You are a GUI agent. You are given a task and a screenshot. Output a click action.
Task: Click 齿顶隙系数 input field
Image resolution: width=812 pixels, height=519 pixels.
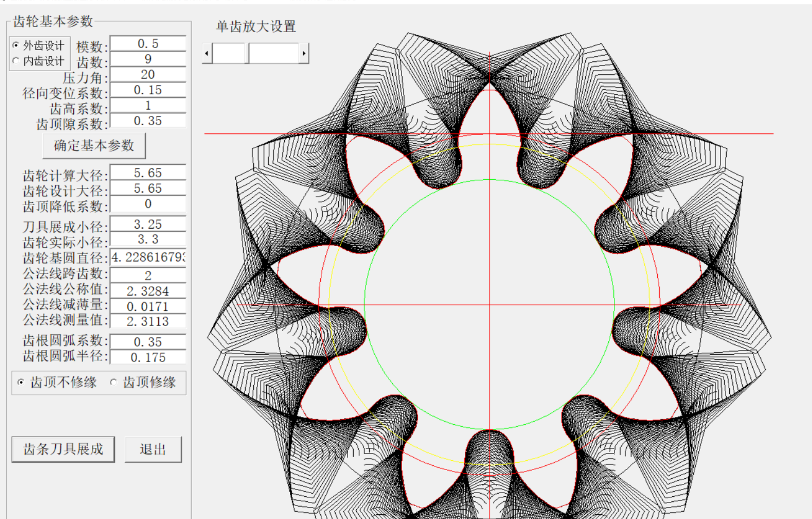(x=148, y=121)
